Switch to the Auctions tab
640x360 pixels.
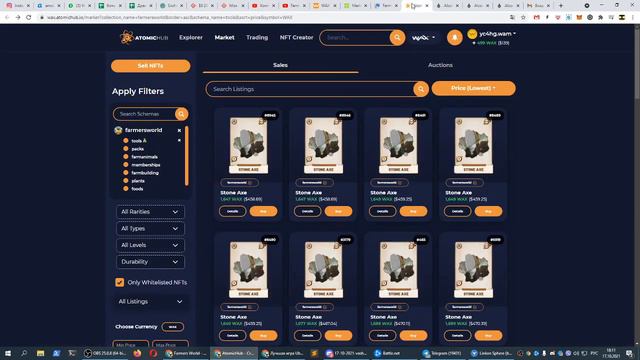(x=440, y=65)
